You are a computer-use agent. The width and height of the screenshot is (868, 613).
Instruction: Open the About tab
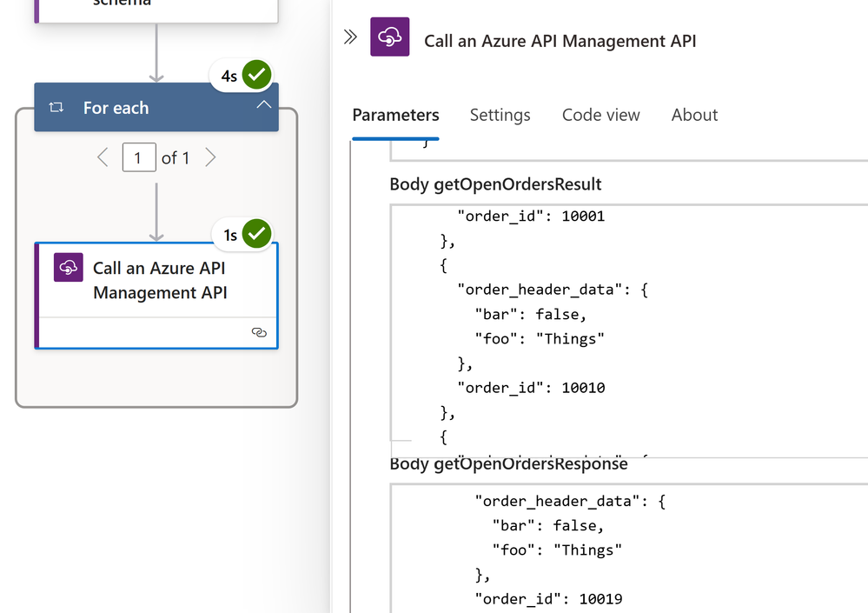pos(695,115)
